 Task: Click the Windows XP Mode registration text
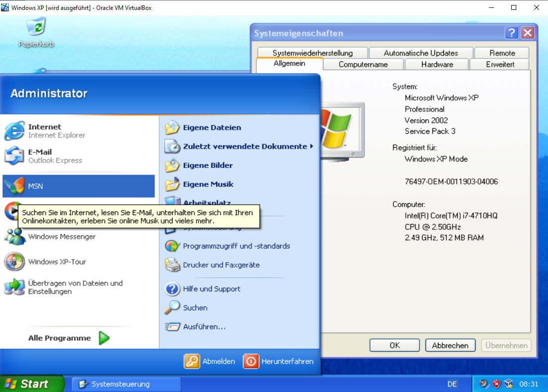click(x=436, y=159)
